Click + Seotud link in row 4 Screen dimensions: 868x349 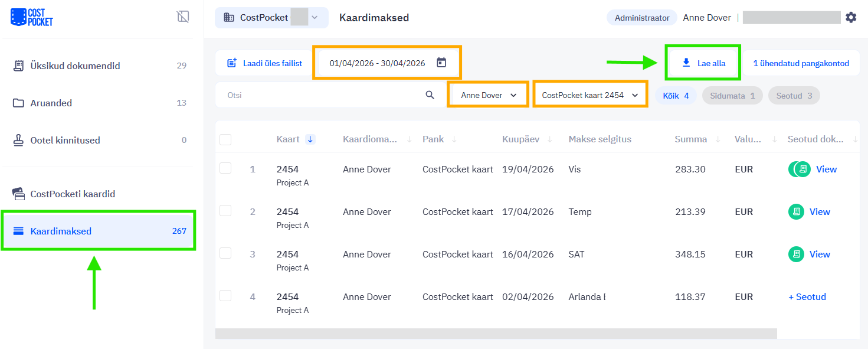point(807,297)
